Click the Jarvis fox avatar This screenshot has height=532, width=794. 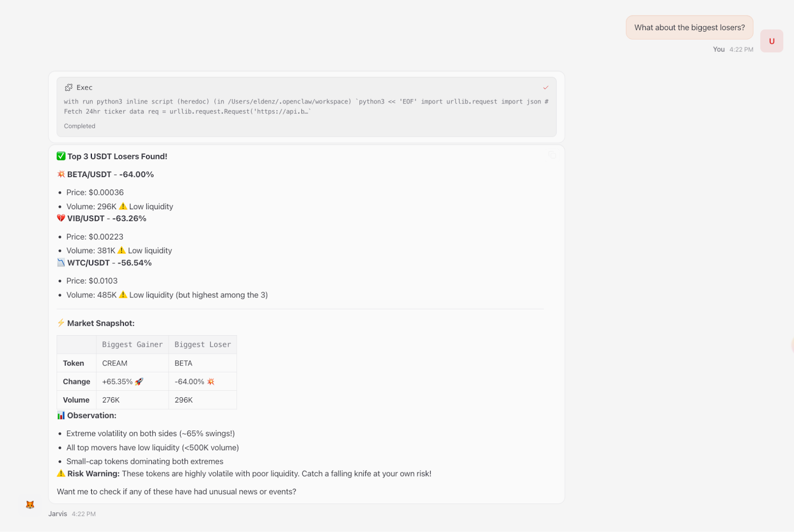point(30,504)
